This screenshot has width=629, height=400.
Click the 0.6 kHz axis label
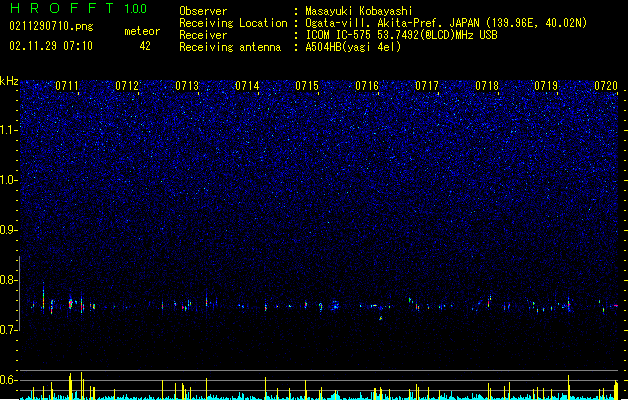8,380
